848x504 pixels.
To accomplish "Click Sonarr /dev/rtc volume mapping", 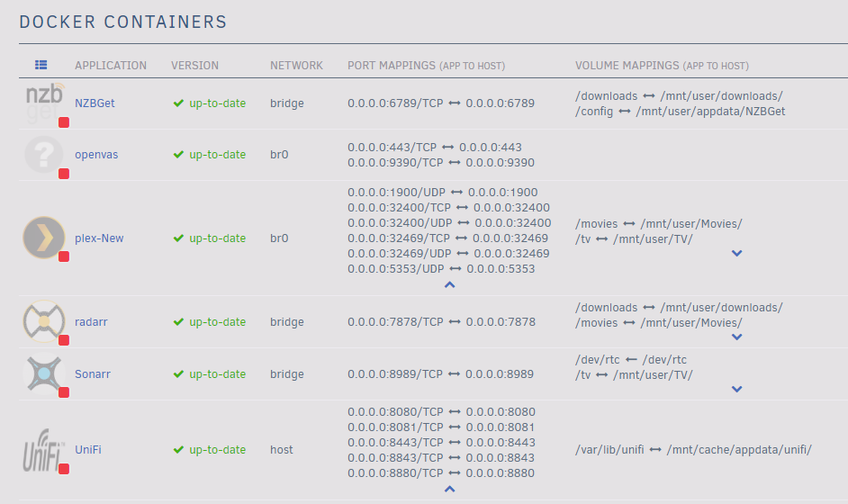I will coord(630,359).
